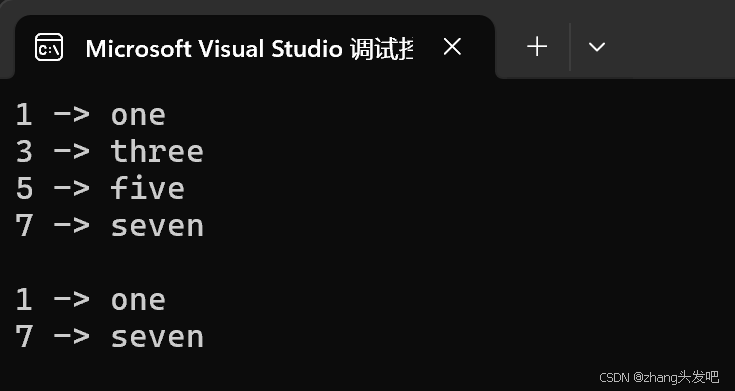Click the topmost "1 -> one" output line
Viewport: 735px width, 391px height.
(90, 115)
